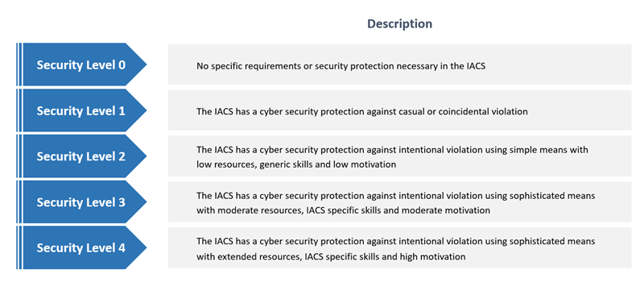Click the empty right end of the Level 0 box
Image resolution: width=644 pixels, height=295 pixels.
pyautogui.click(x=559, y=64)
